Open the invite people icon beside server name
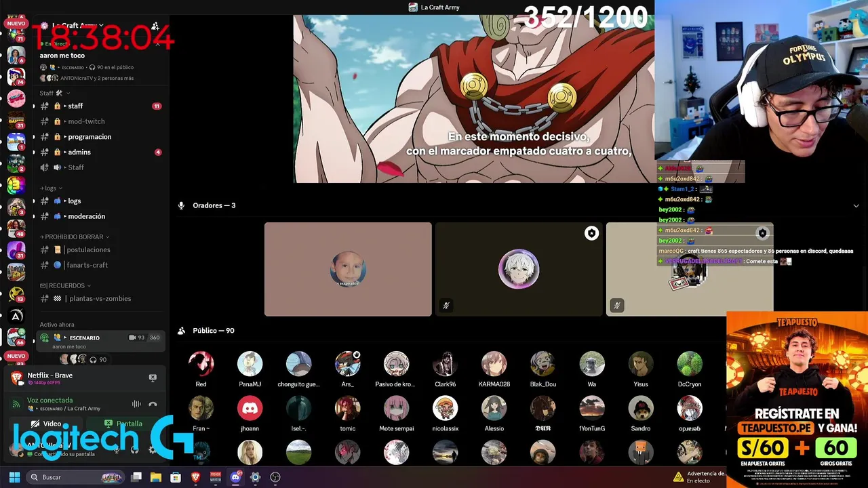868x488 pixels. (155, 26)
